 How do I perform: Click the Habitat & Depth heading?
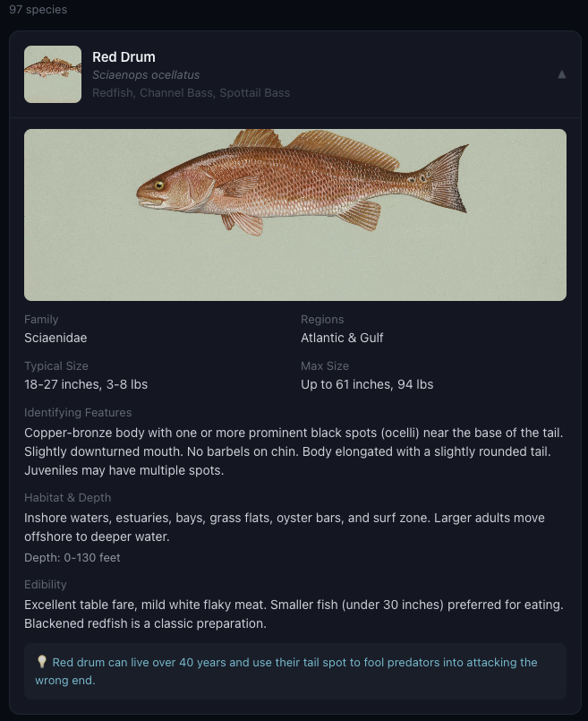[67, 497]
